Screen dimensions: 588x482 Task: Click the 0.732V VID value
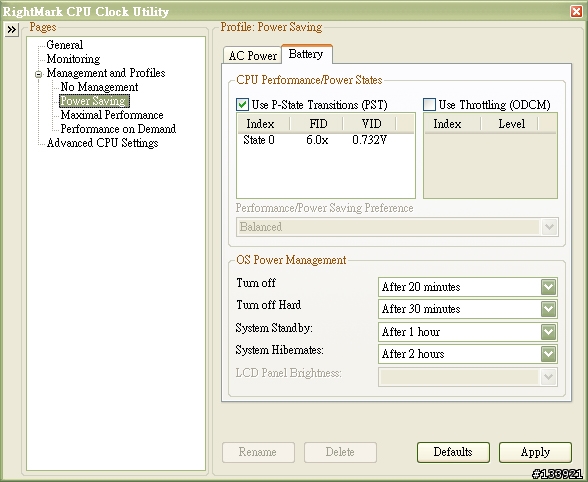coord(369,140)
